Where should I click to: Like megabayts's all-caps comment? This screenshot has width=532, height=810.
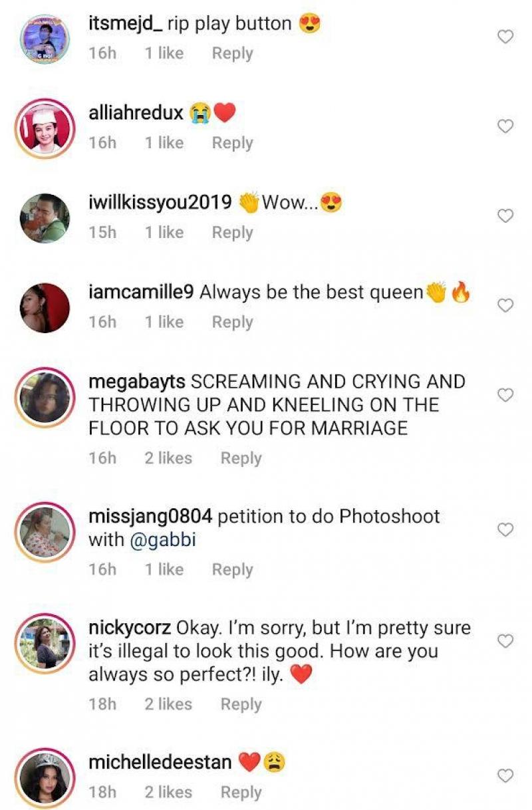pos(505,395)
